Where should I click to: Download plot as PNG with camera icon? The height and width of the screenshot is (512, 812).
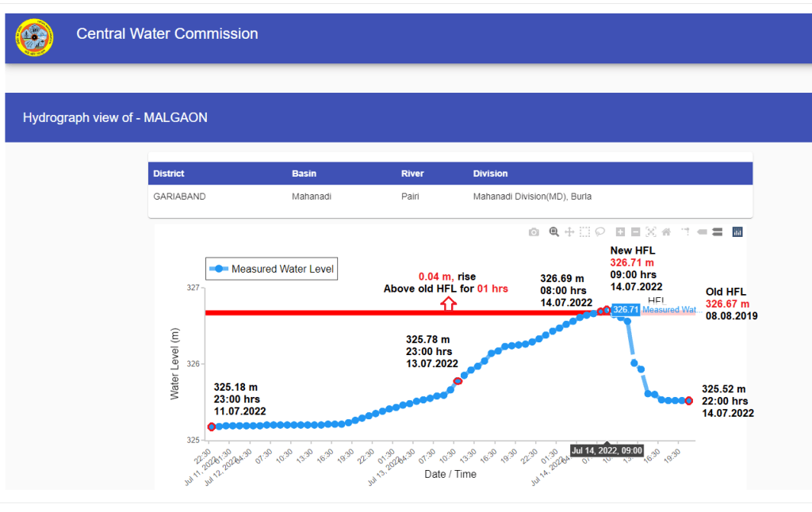coord(534,232)
